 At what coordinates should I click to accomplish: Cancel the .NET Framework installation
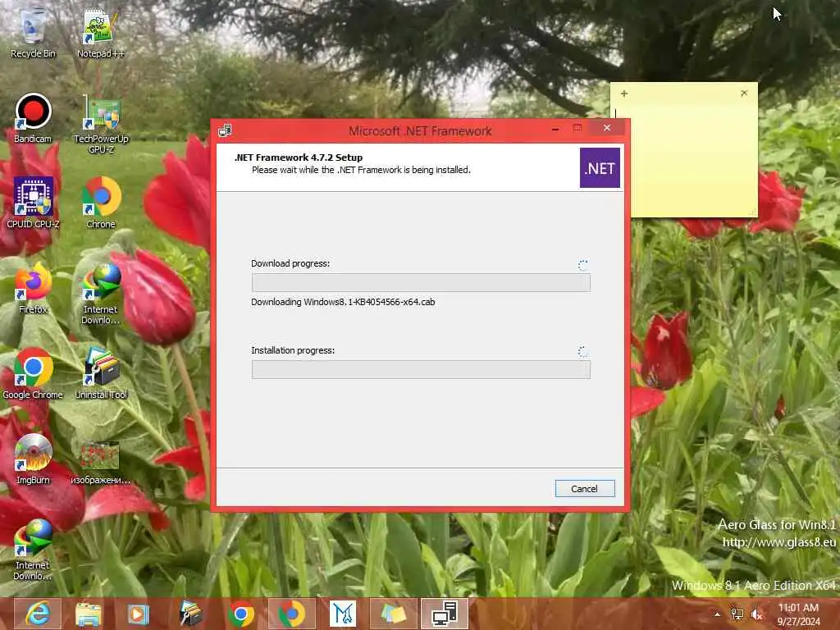click(584, 489)
